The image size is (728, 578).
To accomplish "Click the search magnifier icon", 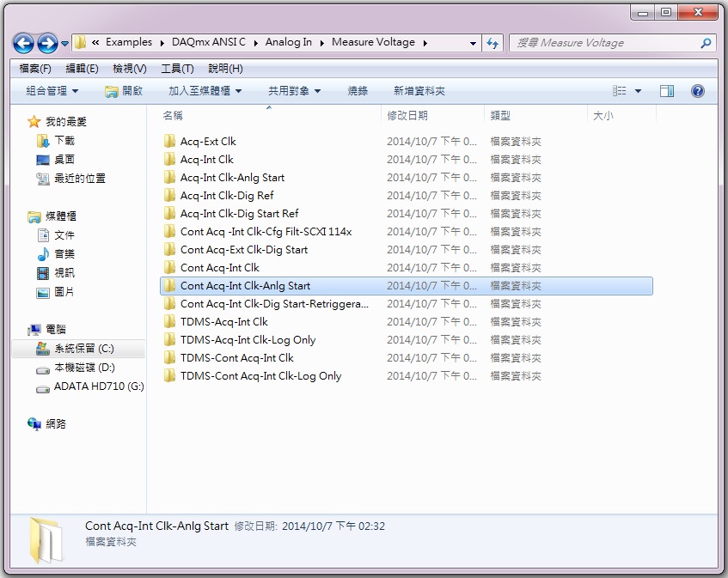I will click(x=706, y=43).
